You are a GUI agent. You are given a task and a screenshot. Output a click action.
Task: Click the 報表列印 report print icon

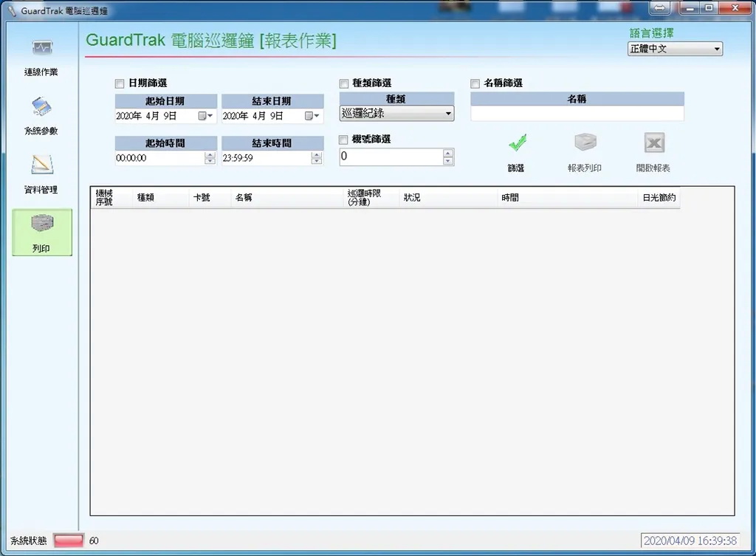click(585, 143)
